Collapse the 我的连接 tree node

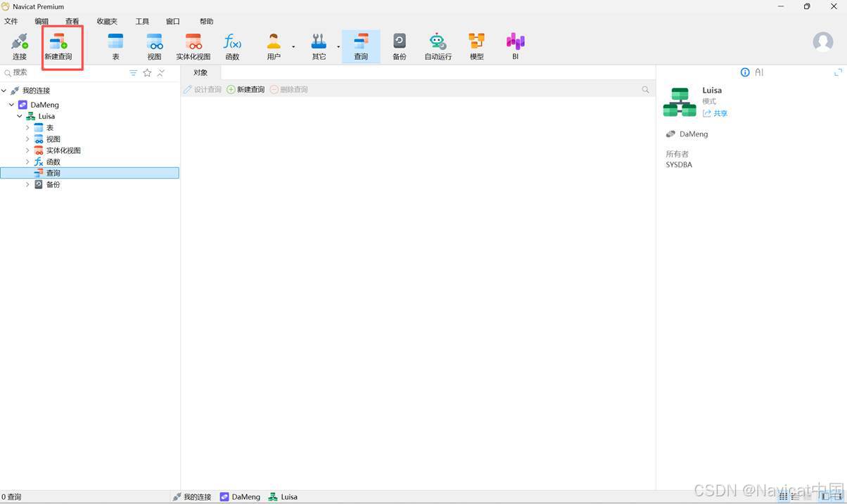(4, 91)
